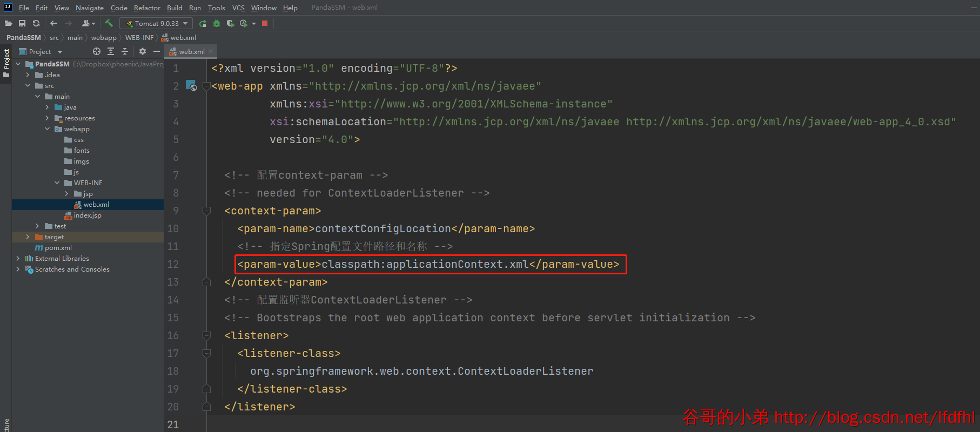Click the main breadcrumb

coord(75,37)
